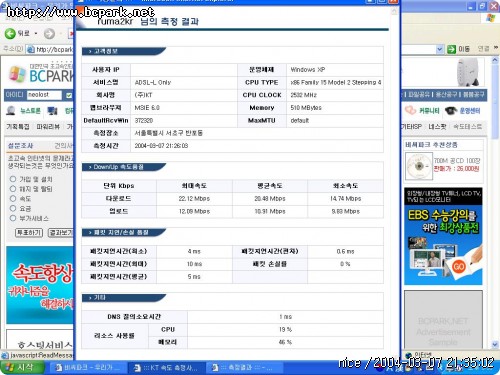Click the 뉴스토론 person icon
Viewport: 500px width, 375px height.
point(11,110)
